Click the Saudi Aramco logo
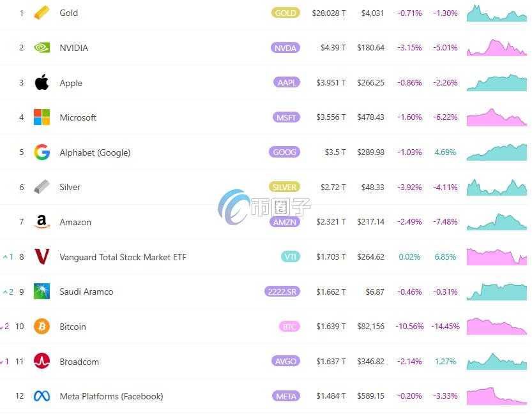 coord(42,292)
